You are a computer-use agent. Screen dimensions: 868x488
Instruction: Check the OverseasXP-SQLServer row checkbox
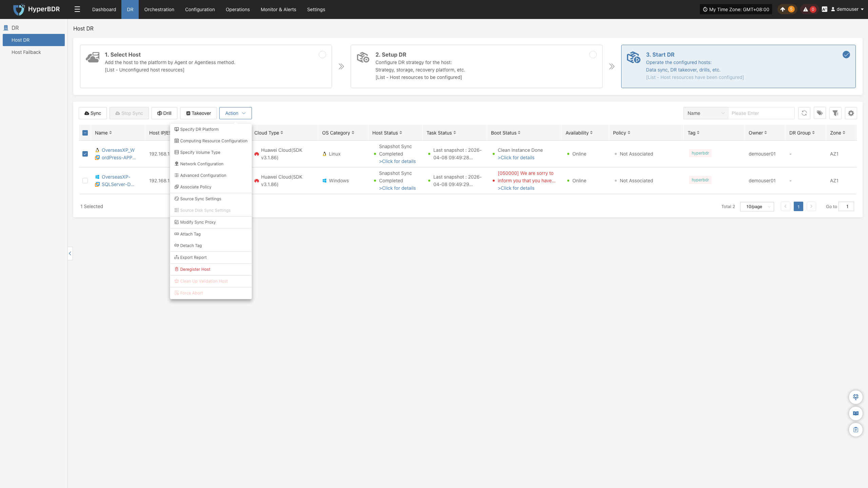85,181
